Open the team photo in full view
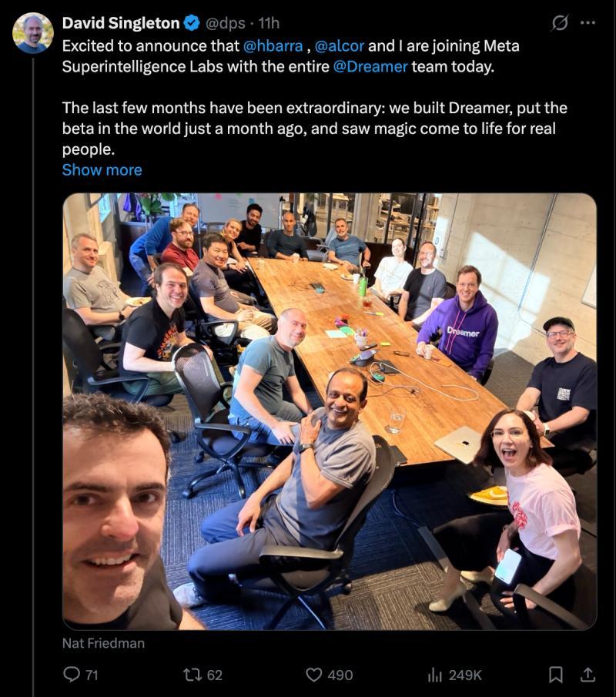The width and height of the screenshot is (616, 697). (330, 411)
